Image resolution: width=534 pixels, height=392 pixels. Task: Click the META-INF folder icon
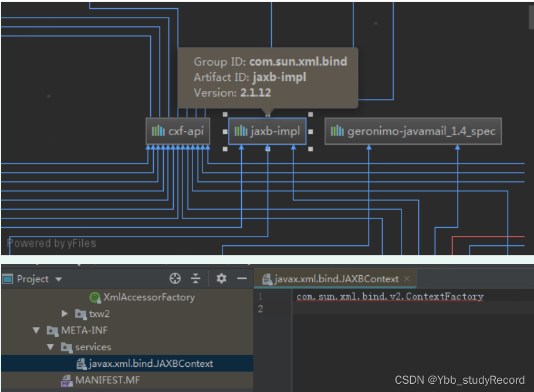point(52,330)
